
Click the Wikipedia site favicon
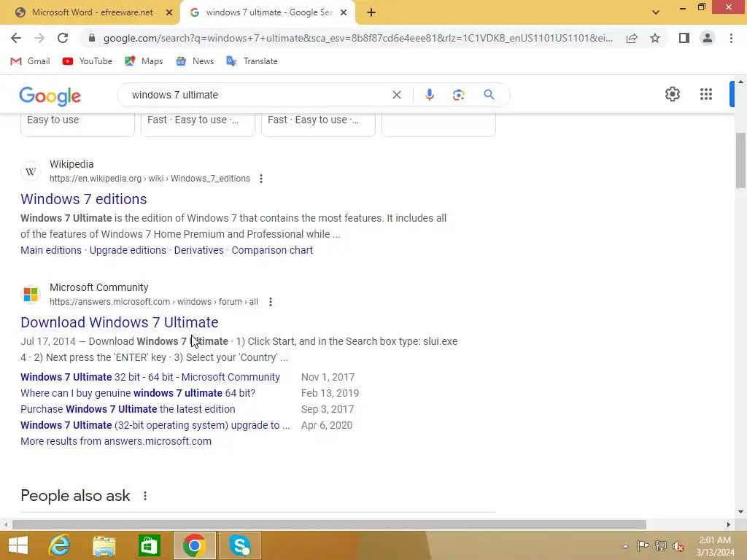click(x=31, y=171)
